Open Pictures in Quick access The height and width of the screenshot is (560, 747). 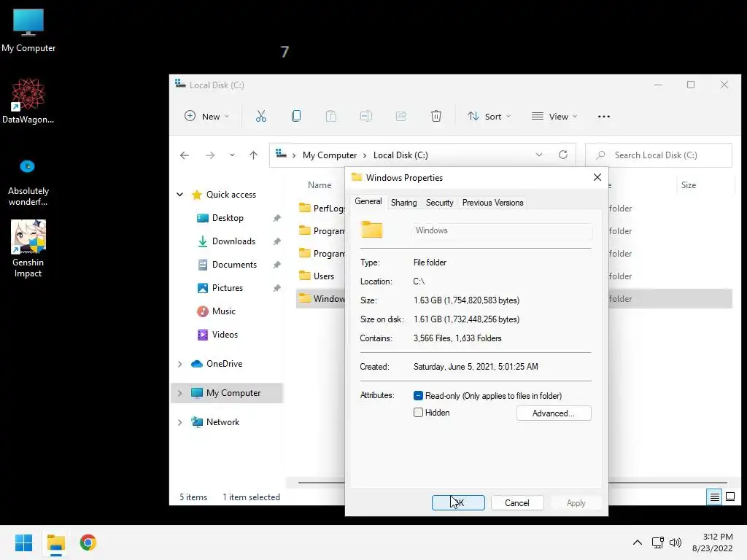pyautogui.click(x=228, y=288)
